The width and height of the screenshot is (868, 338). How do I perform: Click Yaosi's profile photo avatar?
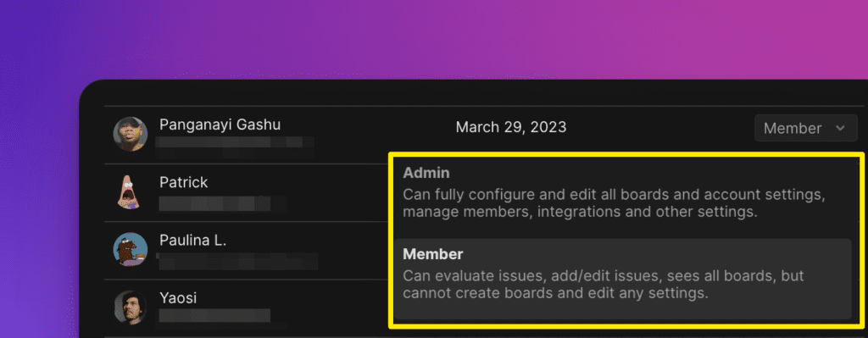131,307
